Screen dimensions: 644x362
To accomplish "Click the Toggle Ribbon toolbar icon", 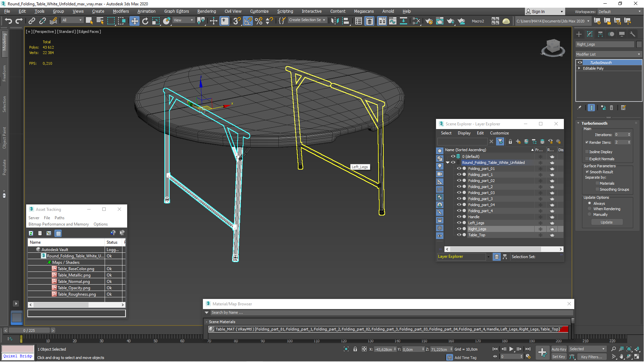I will pyautogui.click(x=382, y=21).
